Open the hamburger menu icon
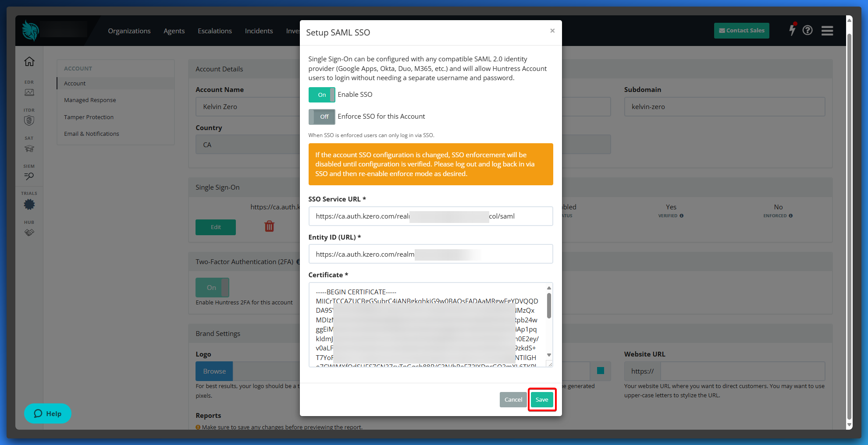 (x=827, y=31)
